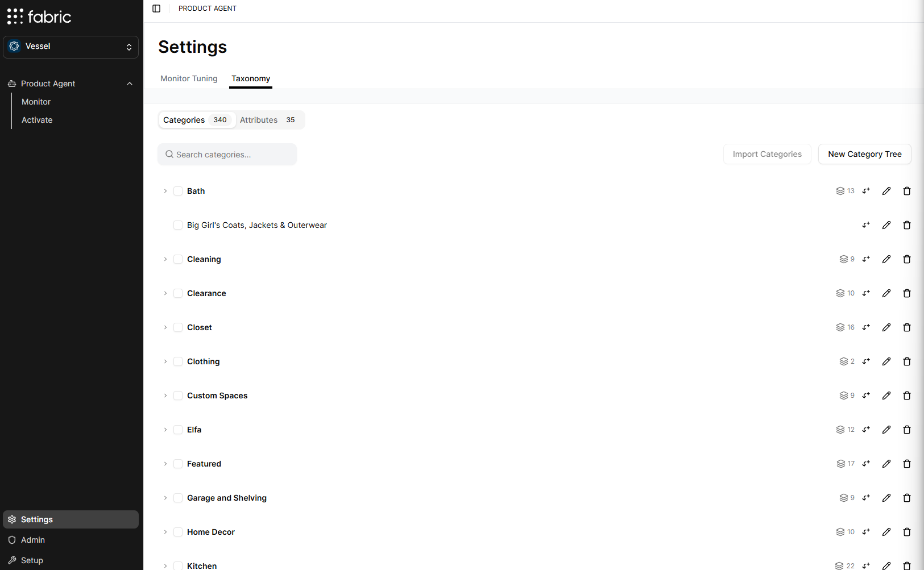Image resolution: width=924 pixels, height=570 pixels.
Task: Edit the Elfa category
Action: tap(886, 430)
